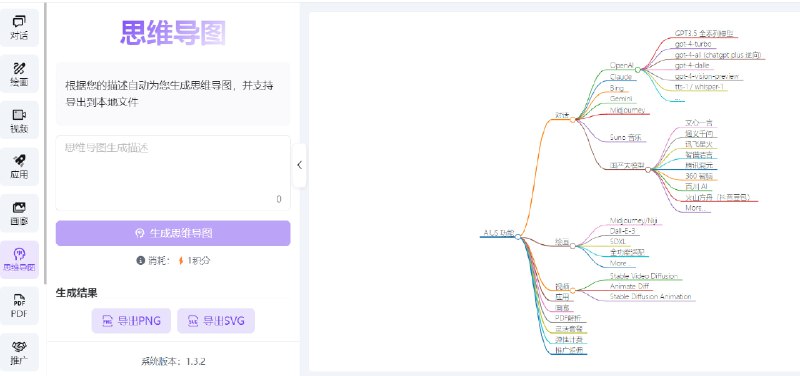Focus the mind map description text area
The width and height of the screenshot is (800, 376).
point(173,172)
